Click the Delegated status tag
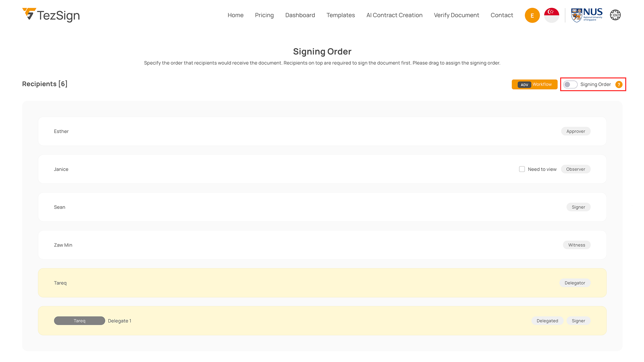This screenshot has height=362, width=644. 547,321
